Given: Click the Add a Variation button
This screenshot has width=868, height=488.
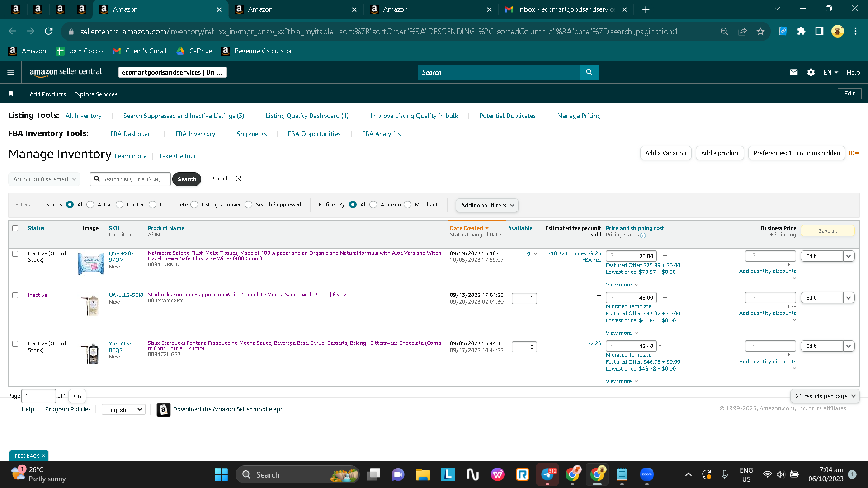Looking at the screenshot, I should [x=666, y=153].
